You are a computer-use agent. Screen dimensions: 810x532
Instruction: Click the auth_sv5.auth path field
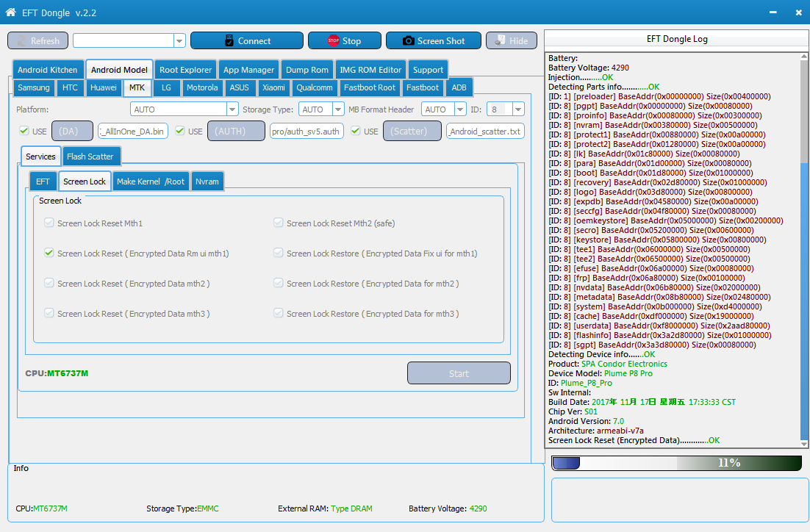click(x=307, y=132)
